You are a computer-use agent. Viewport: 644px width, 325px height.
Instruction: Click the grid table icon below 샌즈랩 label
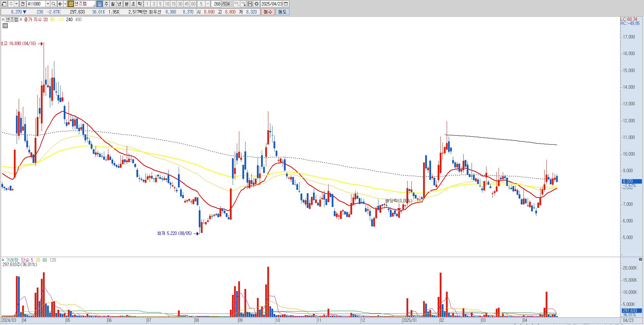coord(5,26)
